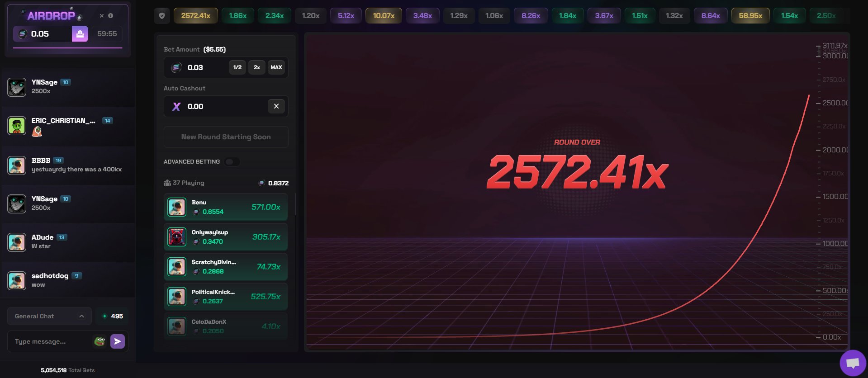
Task: Click CeloDaDonX's row in player list
Action: pos(226,326)
